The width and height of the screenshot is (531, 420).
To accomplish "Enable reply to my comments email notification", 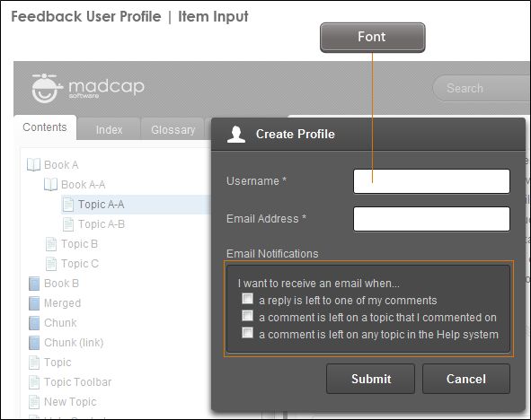I will pos(248,299).
